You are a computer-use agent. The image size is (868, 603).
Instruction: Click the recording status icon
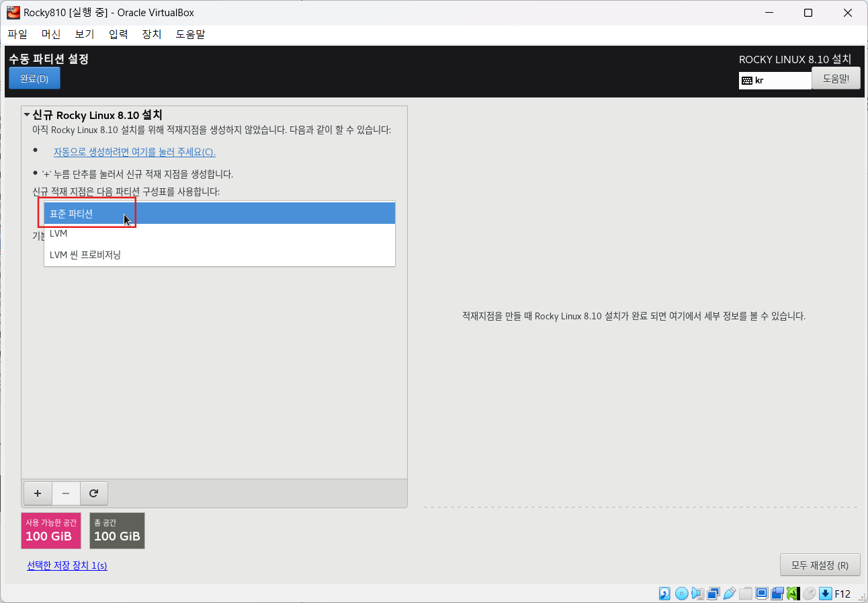click(x=777, y=594)
